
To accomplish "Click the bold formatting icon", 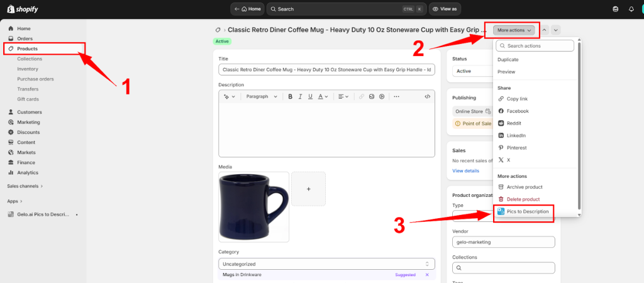I will click(x=291, y=97).
